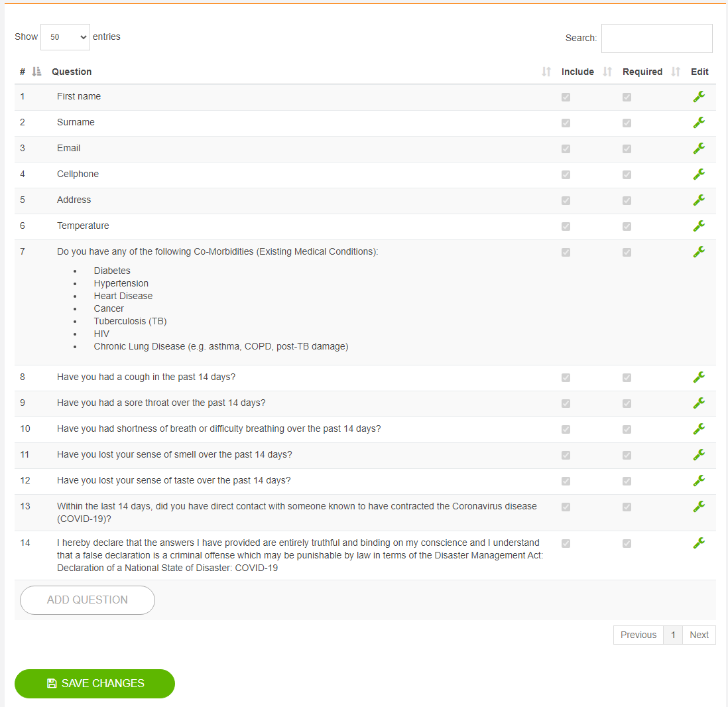Click the wrench edit icon for First name
This screenshot has width=728, height=707.
(699, 97)
